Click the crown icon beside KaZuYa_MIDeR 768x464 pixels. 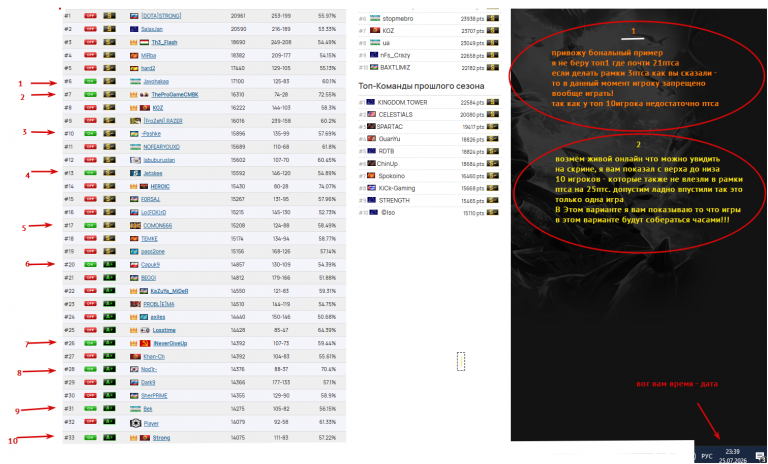click(x=133, y=291)
